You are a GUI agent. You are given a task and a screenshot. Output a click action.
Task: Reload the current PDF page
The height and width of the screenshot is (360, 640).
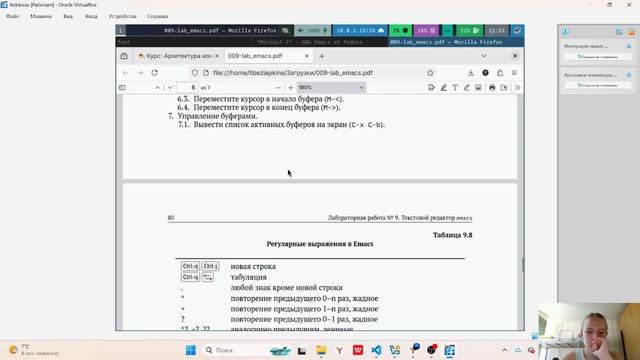point(154,73)
